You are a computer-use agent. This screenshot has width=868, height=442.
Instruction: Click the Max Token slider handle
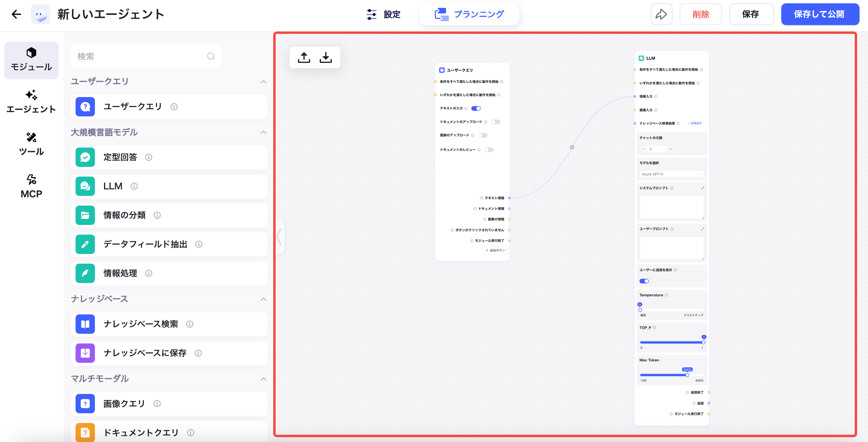pyautogui.click(x=687, y=375)
